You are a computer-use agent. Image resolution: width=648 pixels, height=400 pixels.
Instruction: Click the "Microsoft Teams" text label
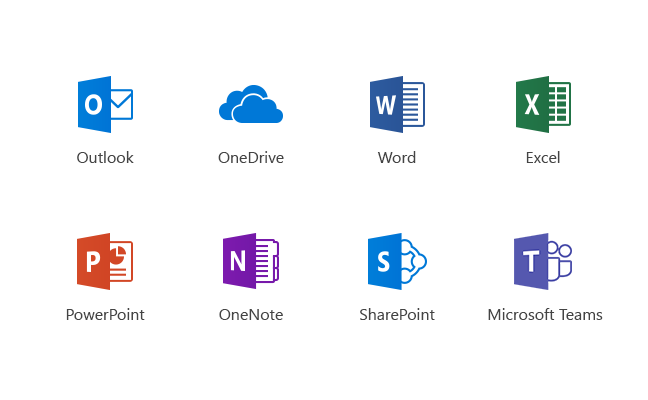545,315
